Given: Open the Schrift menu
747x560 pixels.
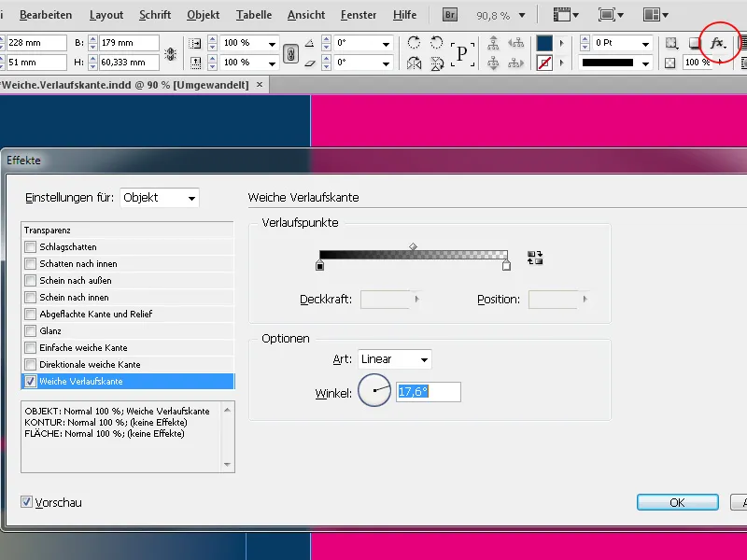Looking at the screenshot, I should [x=155, y=15].
